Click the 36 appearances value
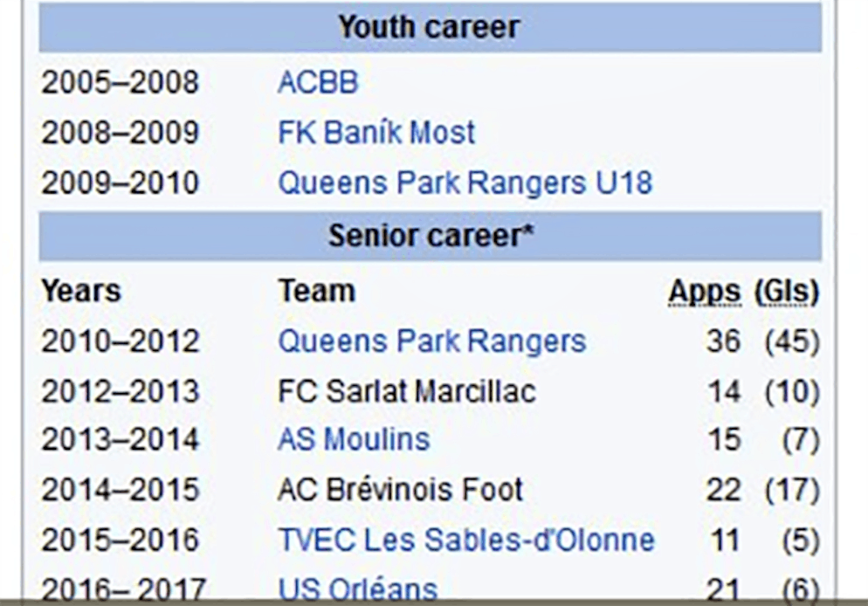Image resolution: width=868 pixels, height=606 pixels. point(723,341)
